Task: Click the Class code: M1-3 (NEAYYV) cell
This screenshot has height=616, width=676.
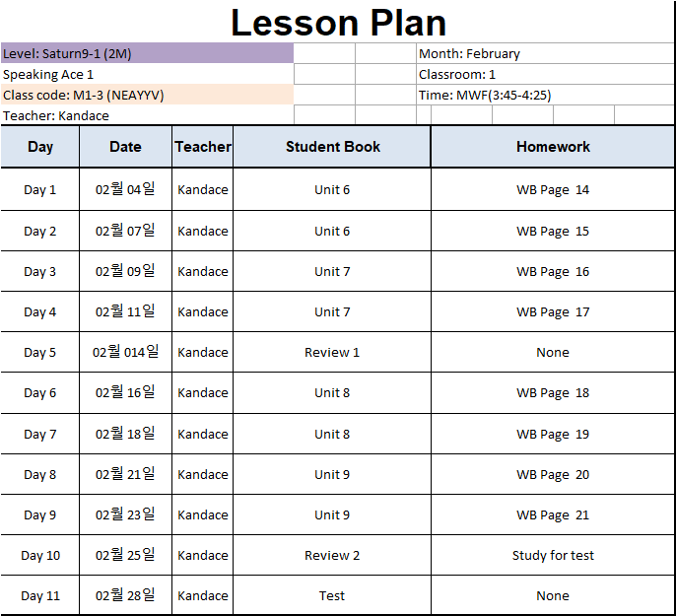Action: tap(147, 95)
